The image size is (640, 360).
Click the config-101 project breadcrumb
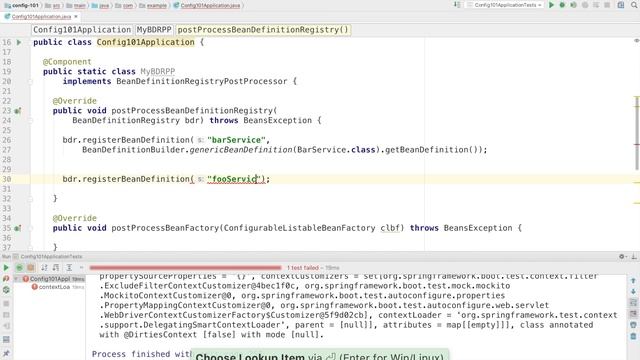pos(22,5)
